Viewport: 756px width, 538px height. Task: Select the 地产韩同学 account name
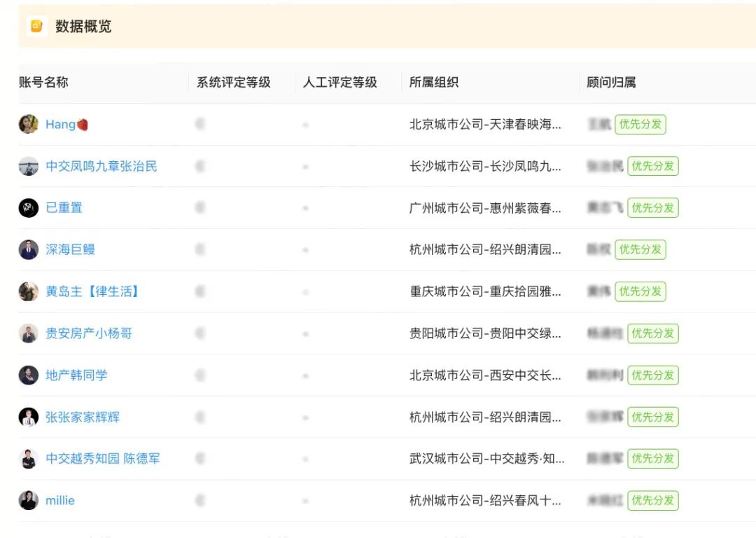point(76,375)
